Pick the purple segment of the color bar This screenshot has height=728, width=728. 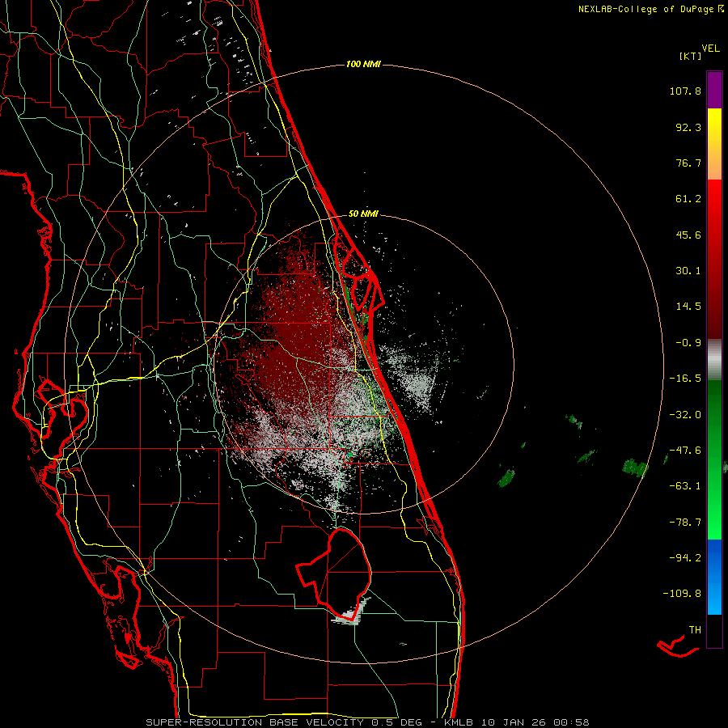coord(714,90)
